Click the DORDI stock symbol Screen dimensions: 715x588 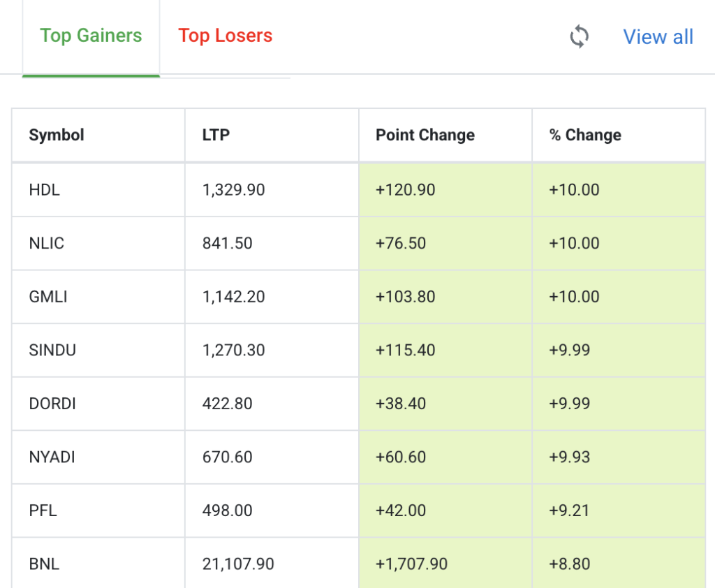52,404
